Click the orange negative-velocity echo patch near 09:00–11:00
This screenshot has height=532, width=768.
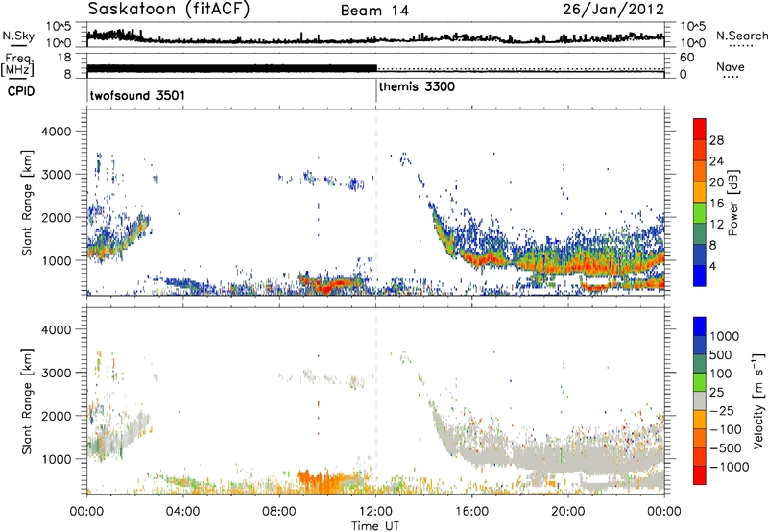tap(324, 479)
